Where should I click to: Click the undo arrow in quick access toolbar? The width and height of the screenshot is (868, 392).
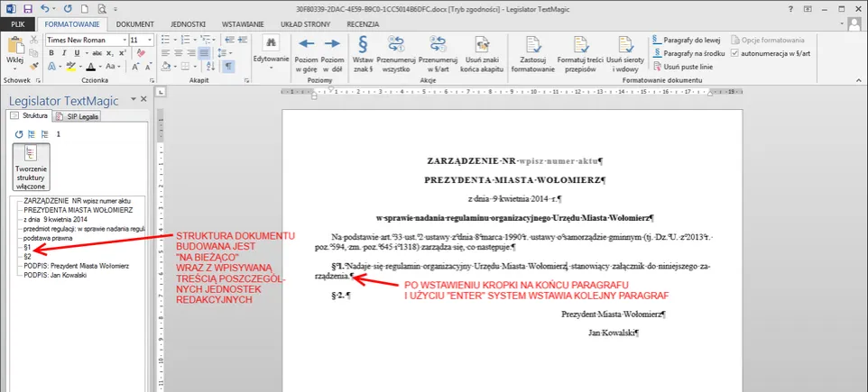click(x=45, y=9)
